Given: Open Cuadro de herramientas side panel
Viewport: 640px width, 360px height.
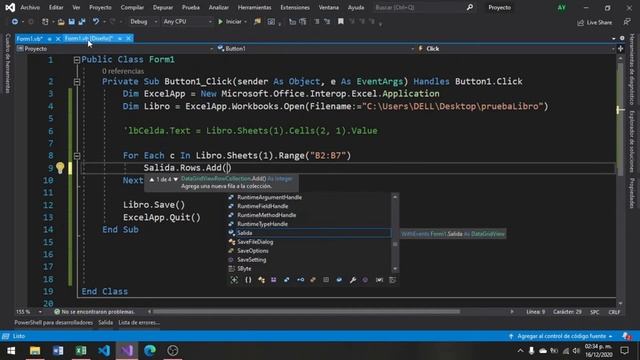Looking at the screenshot, I should (x=8, y=63).
